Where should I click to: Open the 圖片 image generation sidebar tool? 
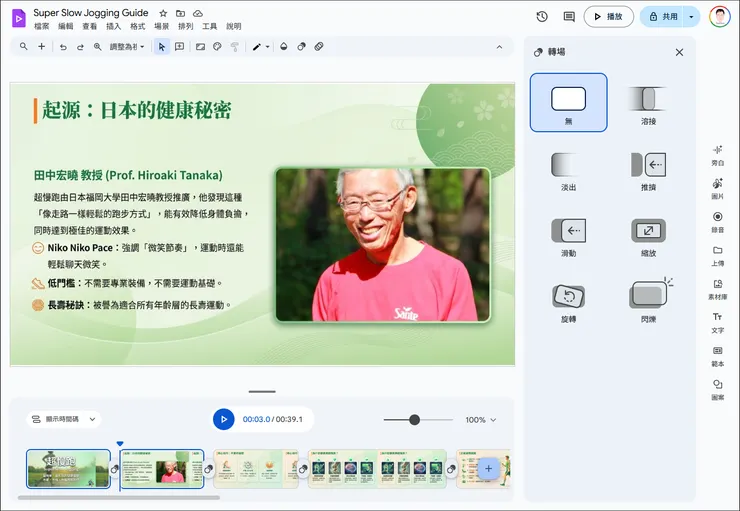[x=717, y=188]
